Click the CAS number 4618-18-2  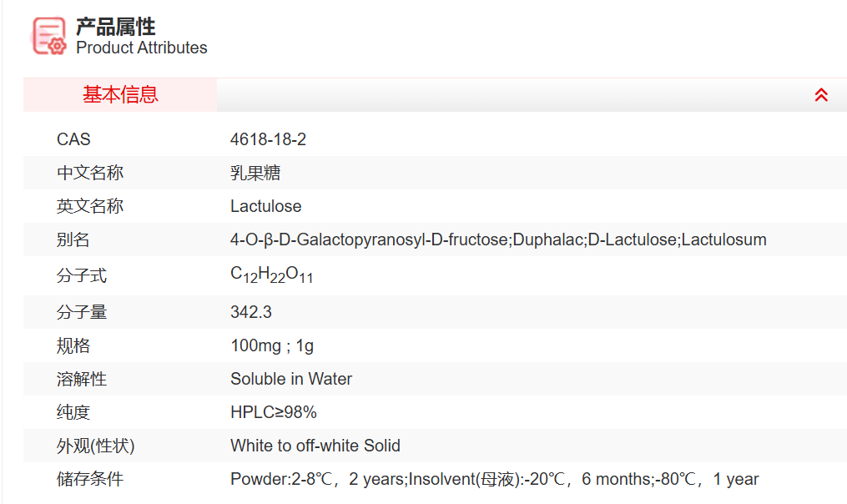(268, 139)
